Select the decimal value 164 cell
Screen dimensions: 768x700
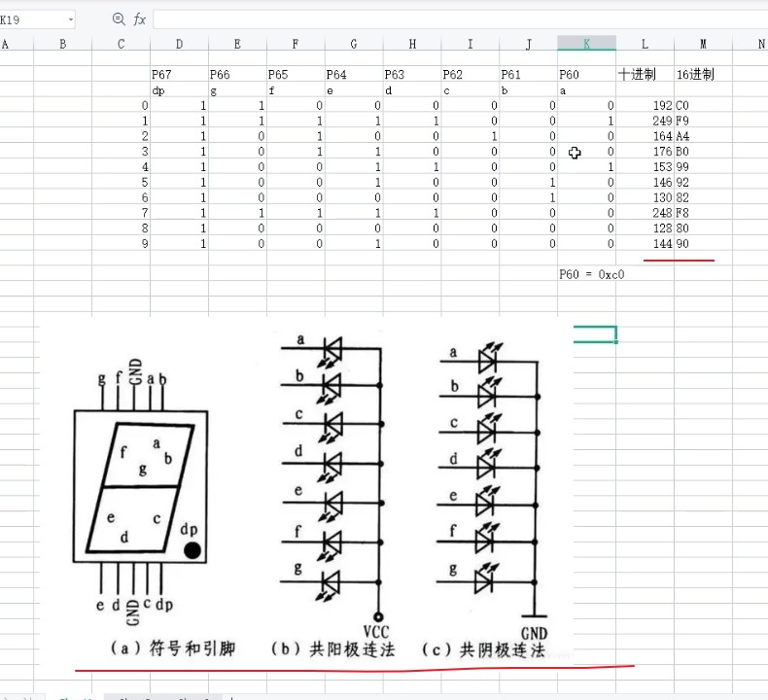[646, 136]
